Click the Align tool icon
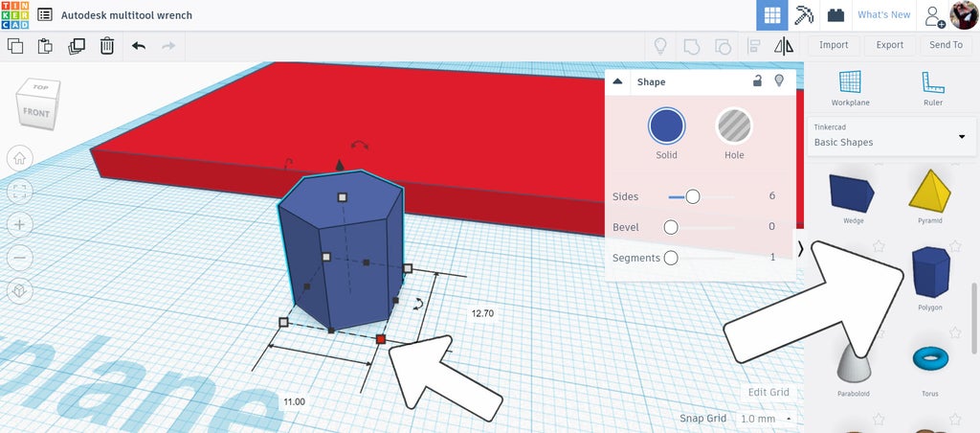Image resolution: width=980 pixels, height=433 pixels. tap(753, 46)
